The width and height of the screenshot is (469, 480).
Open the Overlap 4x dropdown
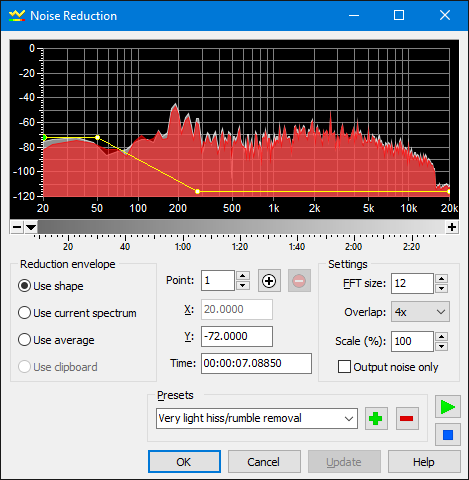point(420,312)
